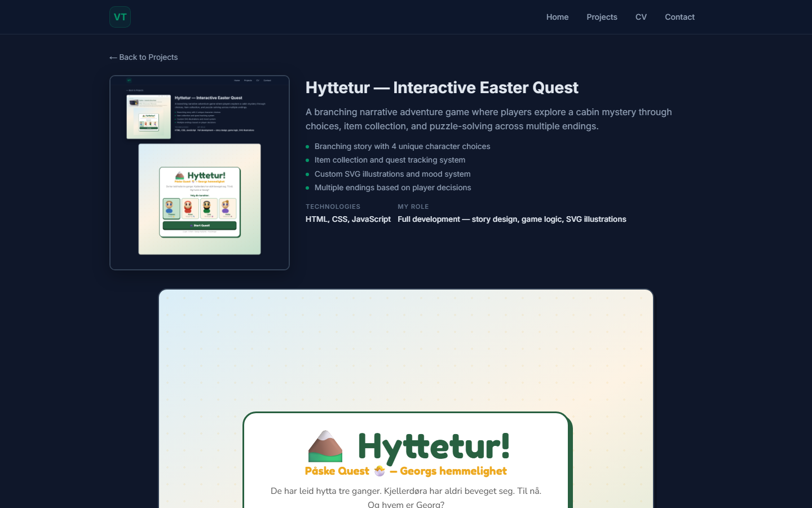Click the Hyttetur — Interactive Easter Quest heading
This screenshot has height=508, width=812.
pos(442,87)
